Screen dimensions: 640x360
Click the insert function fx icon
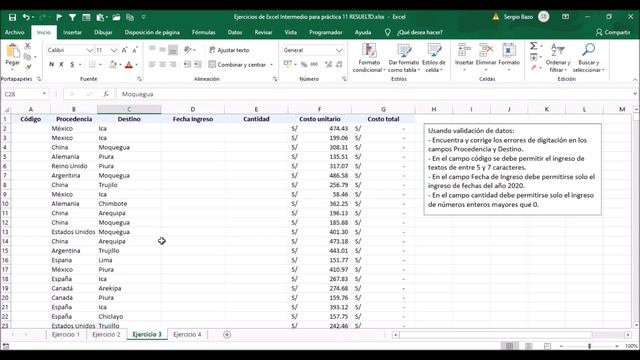(106, 94)
